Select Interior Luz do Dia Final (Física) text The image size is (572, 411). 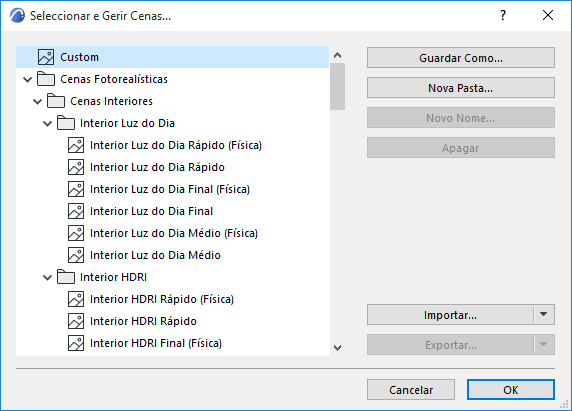pos(170,189)
